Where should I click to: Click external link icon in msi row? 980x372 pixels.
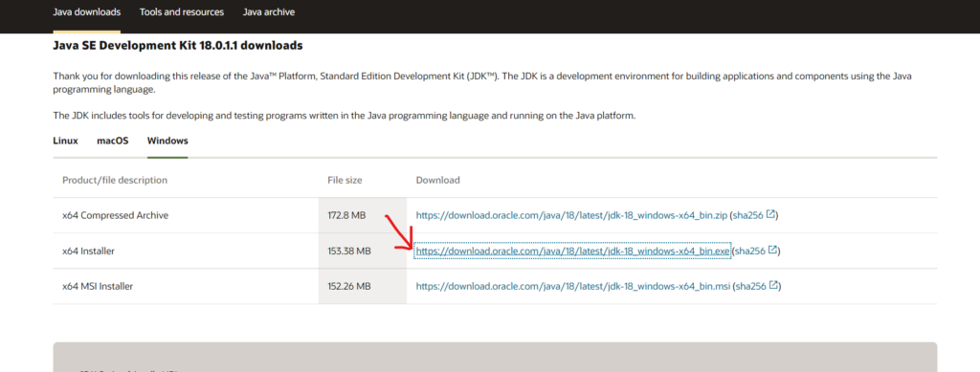coord(773,286)
